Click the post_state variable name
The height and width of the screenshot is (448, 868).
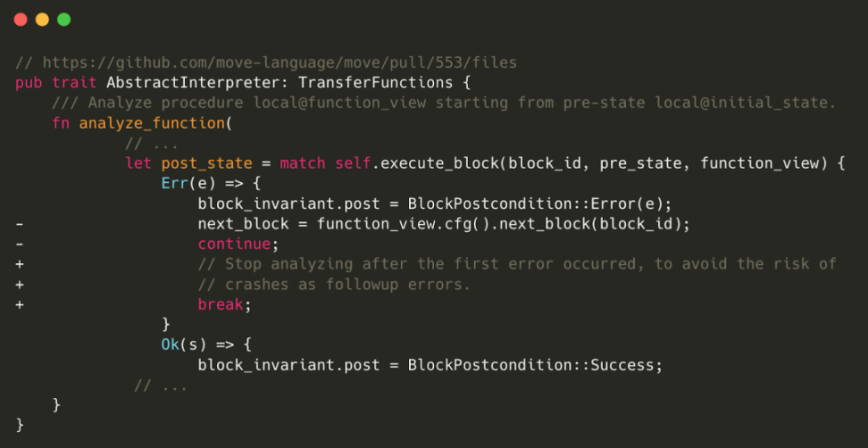point(206,163)
